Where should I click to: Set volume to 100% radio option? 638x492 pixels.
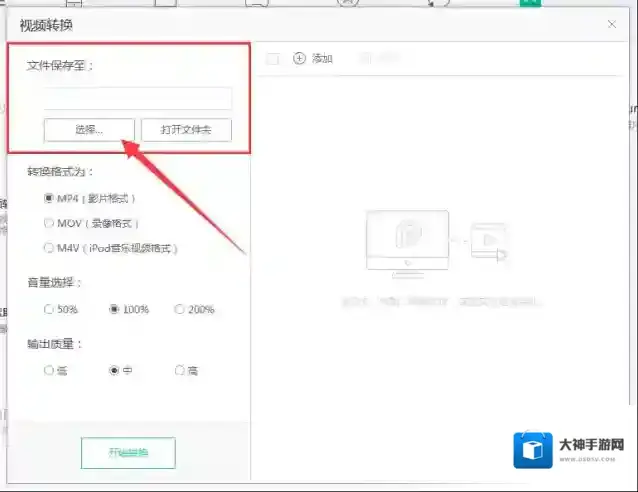click(x=114, y=309)
